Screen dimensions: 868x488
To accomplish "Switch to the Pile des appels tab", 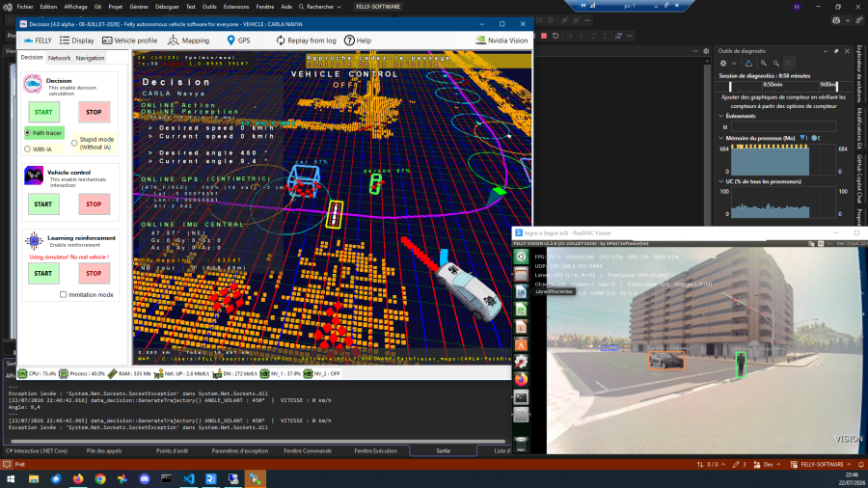I will click(104, 451).
